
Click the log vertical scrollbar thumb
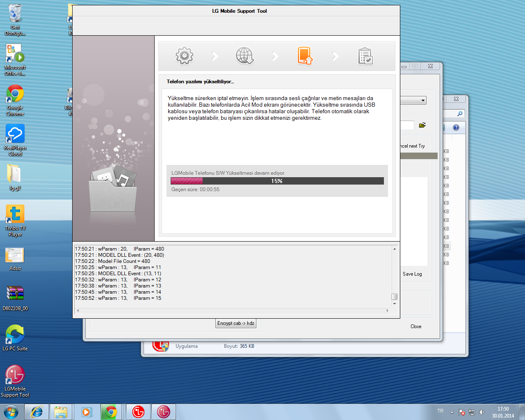[x=394, y=297]
